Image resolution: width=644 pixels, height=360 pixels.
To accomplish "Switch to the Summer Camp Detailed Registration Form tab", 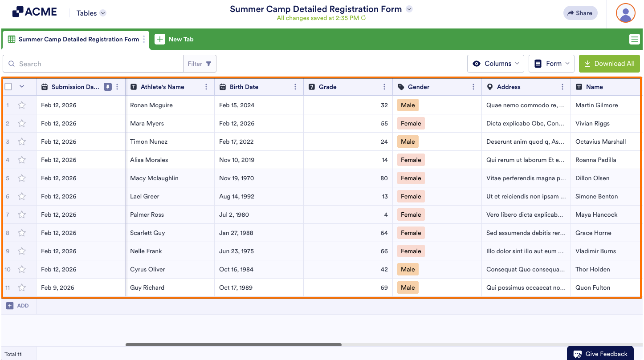I will pyautogui.click(x=73, y=39).
